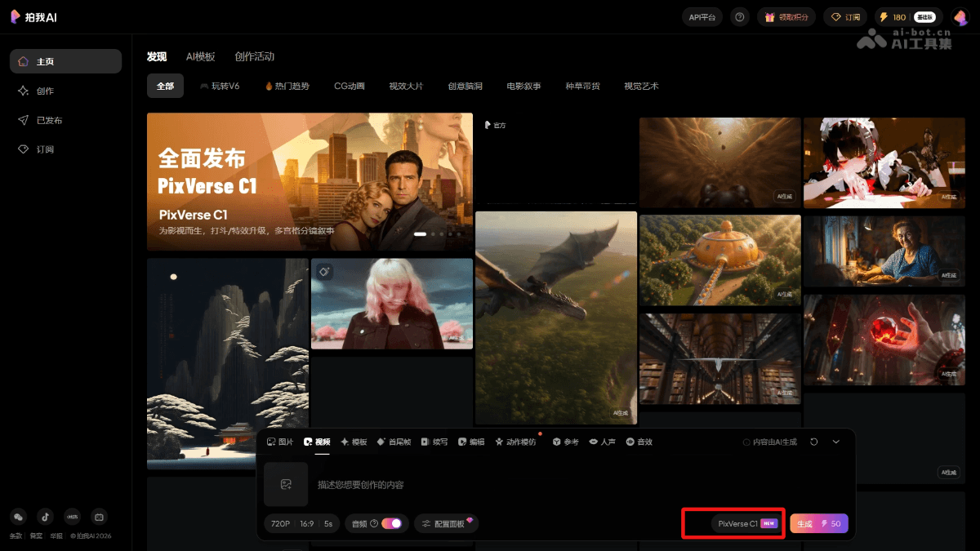Select the 动作模仿 creation mode tab
980x551 pixels.
515,442
